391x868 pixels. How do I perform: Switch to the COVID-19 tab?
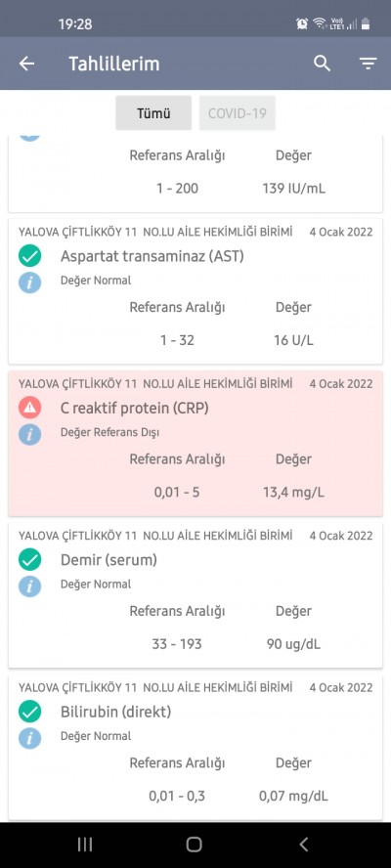click(x=237, y=113)
